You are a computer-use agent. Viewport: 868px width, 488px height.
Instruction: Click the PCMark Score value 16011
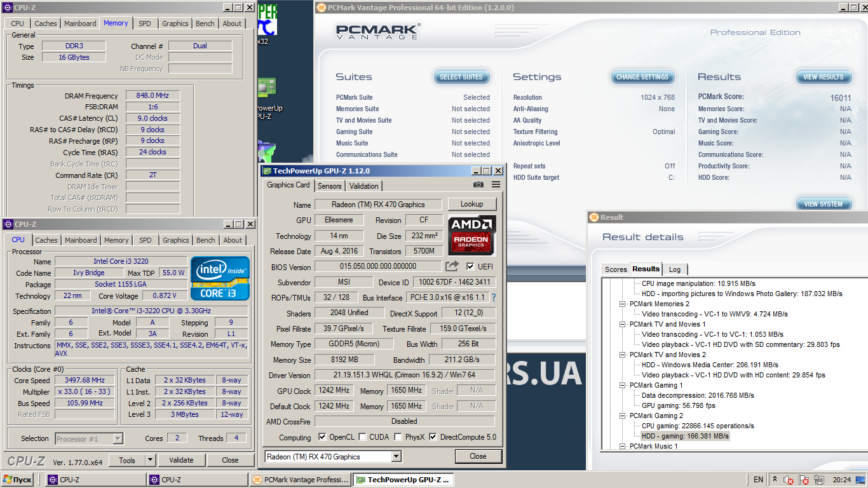(x=840, y=98)
